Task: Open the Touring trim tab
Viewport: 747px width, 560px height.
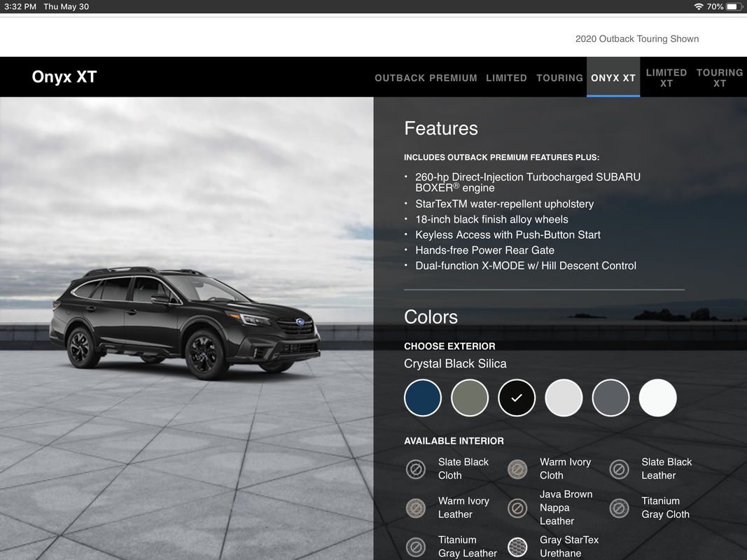Action: (559, 78)
